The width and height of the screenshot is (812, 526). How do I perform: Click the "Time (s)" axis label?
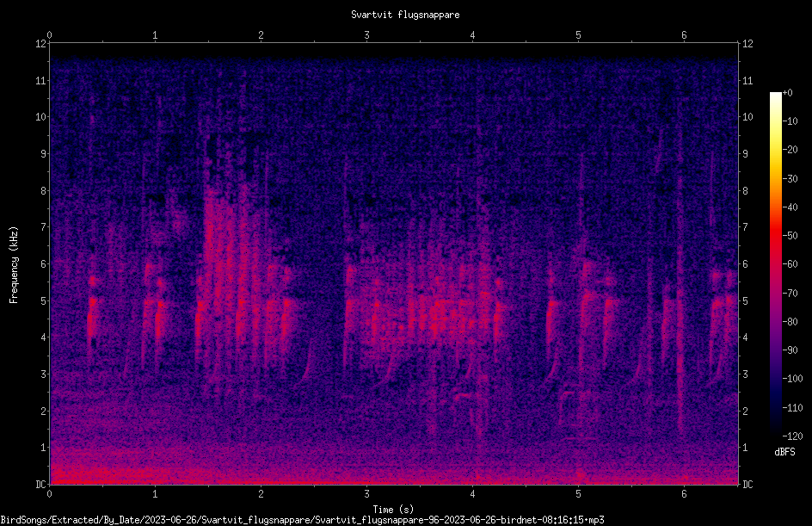pos(393,510)
